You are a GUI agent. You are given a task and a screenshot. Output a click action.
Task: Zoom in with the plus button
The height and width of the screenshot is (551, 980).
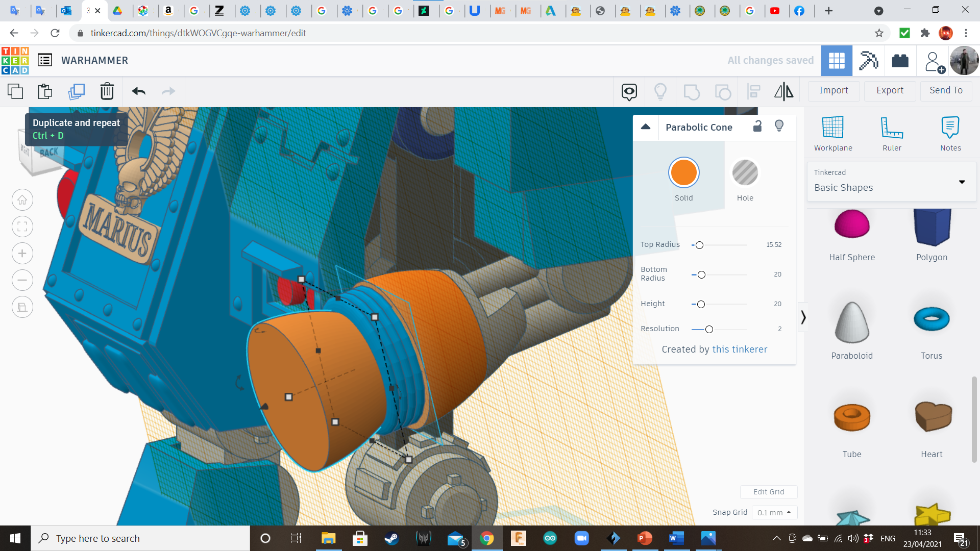22,254
